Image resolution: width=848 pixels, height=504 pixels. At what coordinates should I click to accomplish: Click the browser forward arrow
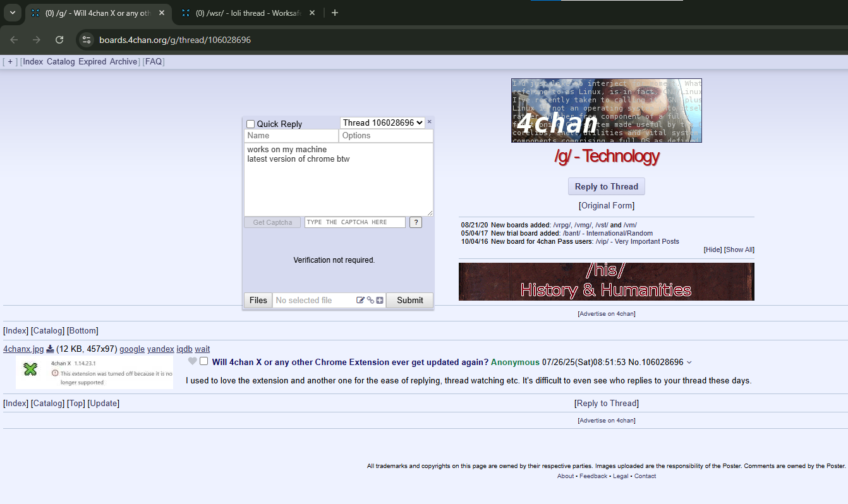(37, 40)
